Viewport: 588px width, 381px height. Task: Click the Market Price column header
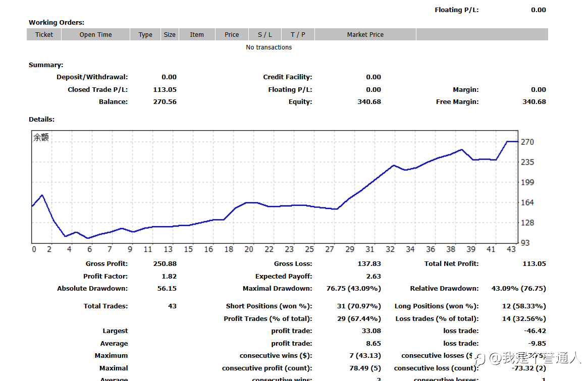point(365,34)
